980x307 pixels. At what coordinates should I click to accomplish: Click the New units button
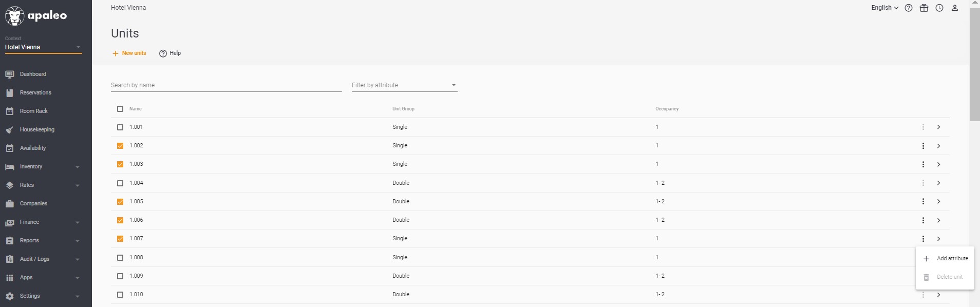pyautogui.click(x=129, y=53)
